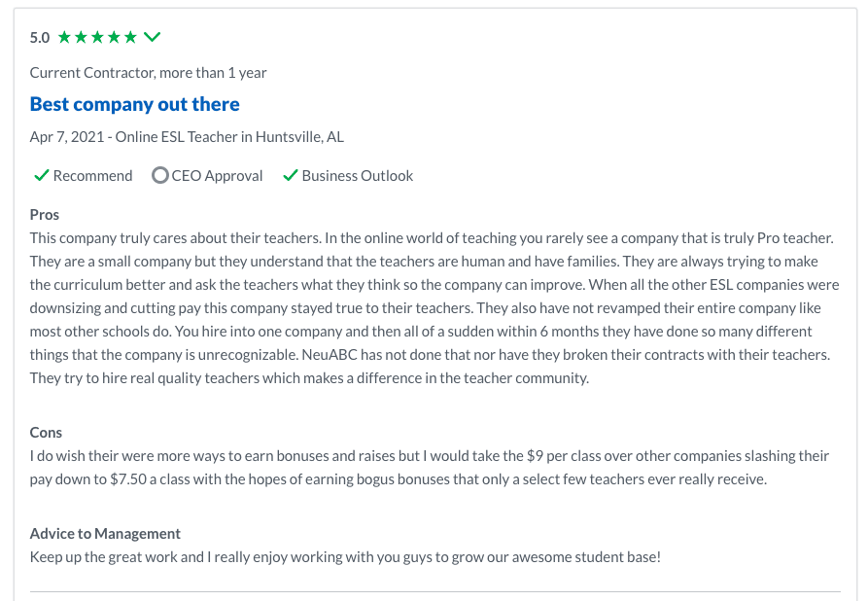Click the Business Outlook checkmark icon
Screen dimensions: 868x601
(290, 176)
